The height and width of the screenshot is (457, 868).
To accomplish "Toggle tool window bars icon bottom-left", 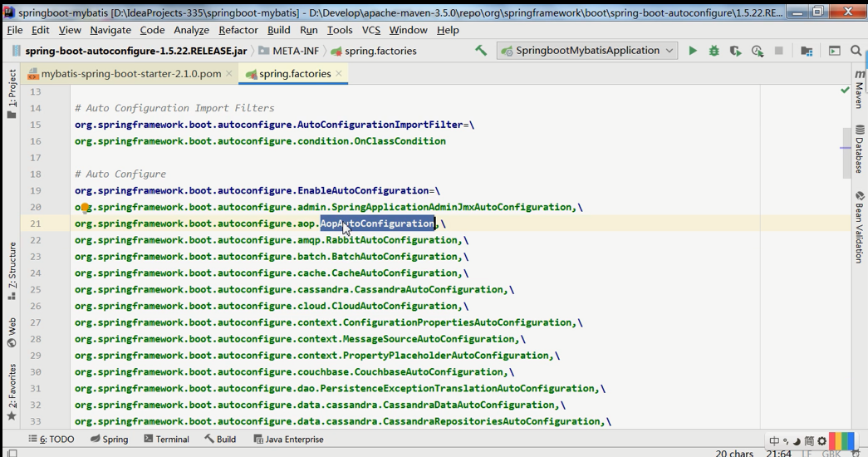I will (x=12, y=453).
